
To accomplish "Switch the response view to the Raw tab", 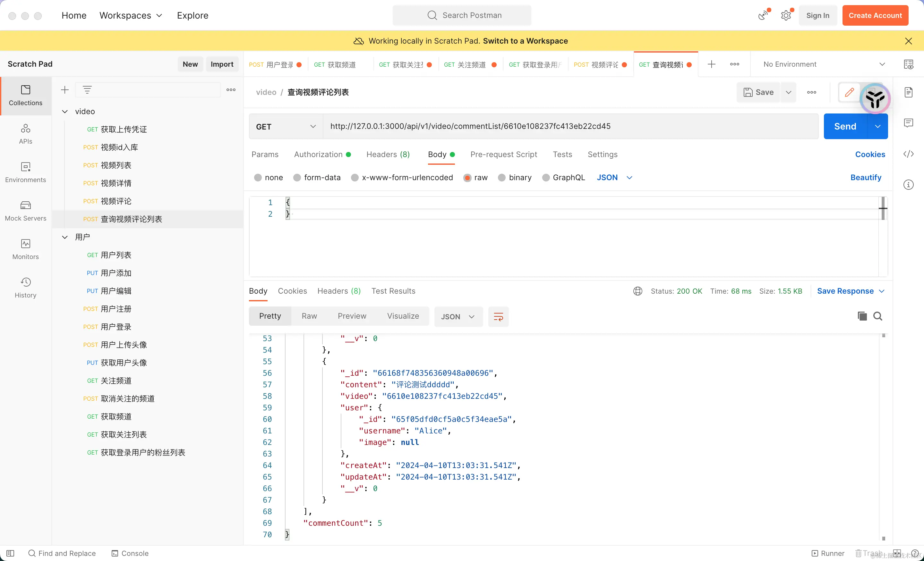I will [309, 316].
